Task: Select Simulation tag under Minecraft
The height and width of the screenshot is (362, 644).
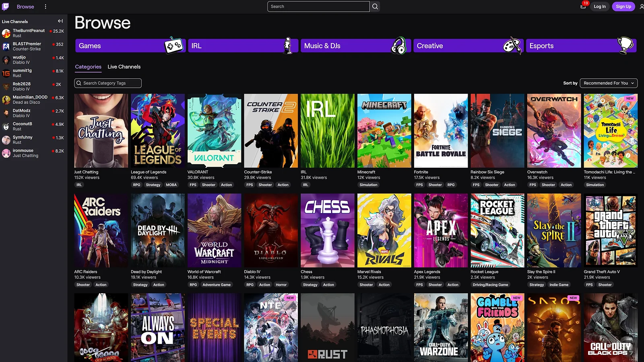Action: tap(368, 185)
